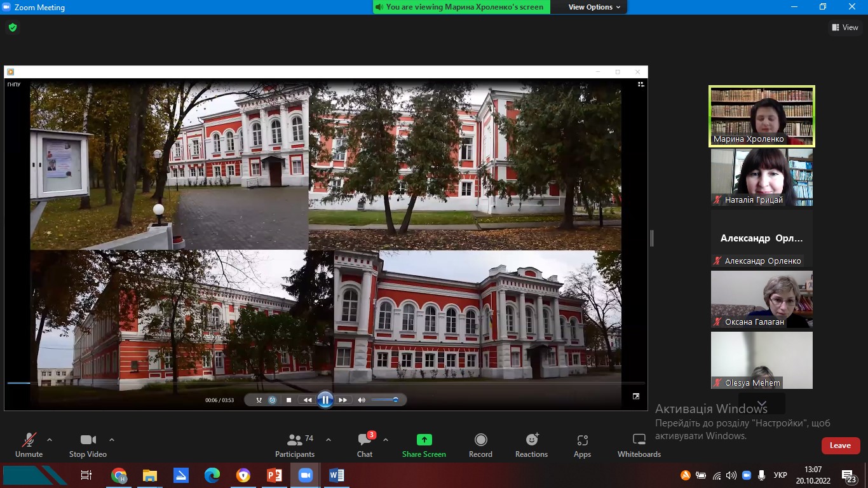Viewport: 868px width, 488px height.
Task: Expand video options arrow beside Stop Video
Action: pos(112,439)
